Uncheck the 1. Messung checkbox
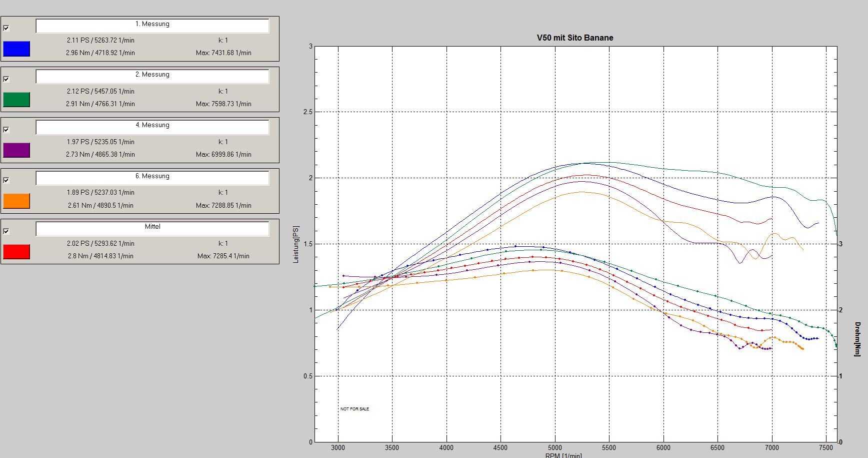The width and height of the screenshot is (868, 458). coord(6,28)
